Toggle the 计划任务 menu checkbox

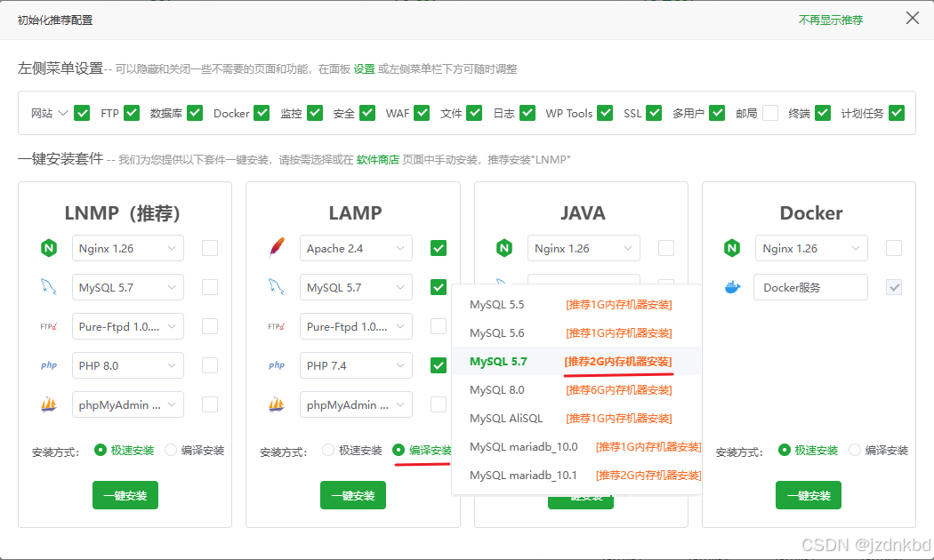click(897, 113)
